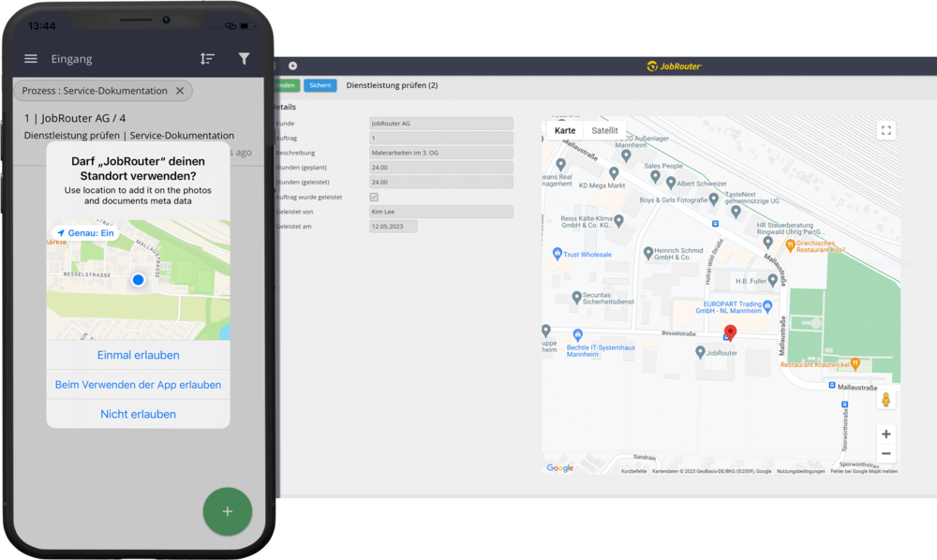Open the 'Dienstleistung prüfen (2)' step title
The width and height of the screenshot is (937, 560).
[x=392, y=85]
